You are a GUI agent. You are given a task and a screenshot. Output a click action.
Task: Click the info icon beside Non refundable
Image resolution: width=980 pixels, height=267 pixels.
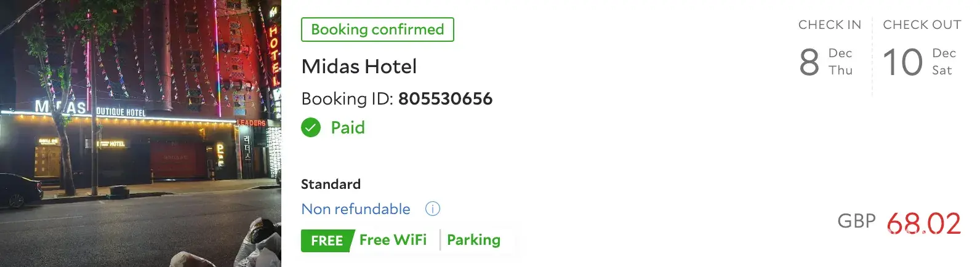[433, 209]
